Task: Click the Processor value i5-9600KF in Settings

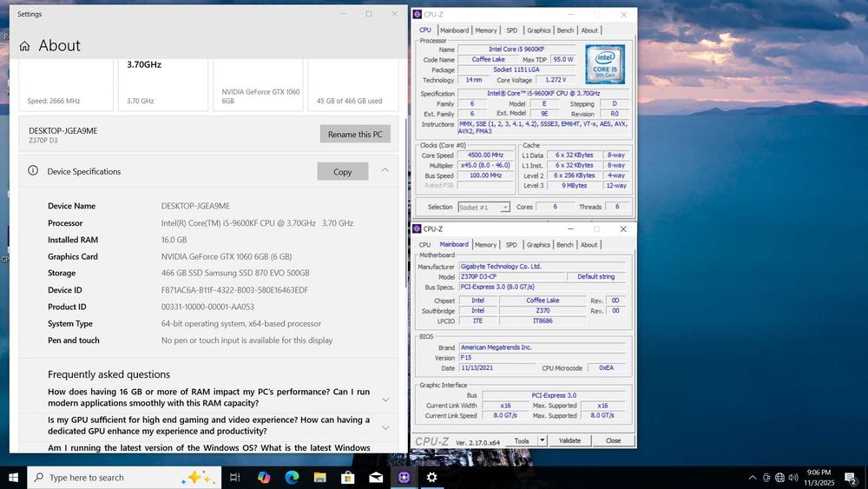Action: tap(257, 222)
